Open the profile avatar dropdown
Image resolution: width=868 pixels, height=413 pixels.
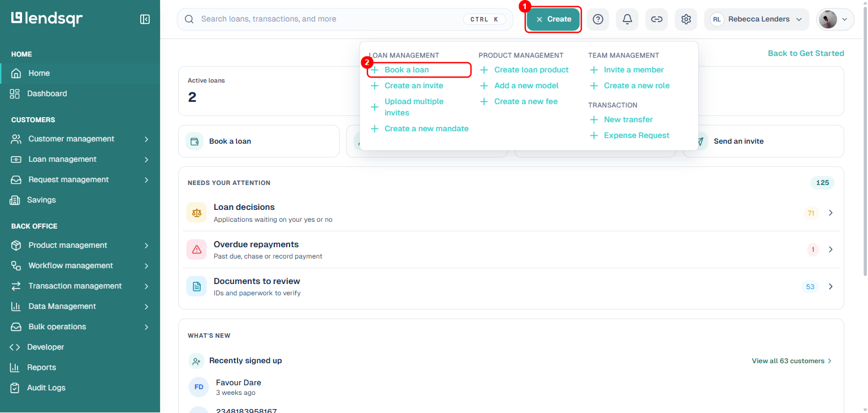click(835, 19)
